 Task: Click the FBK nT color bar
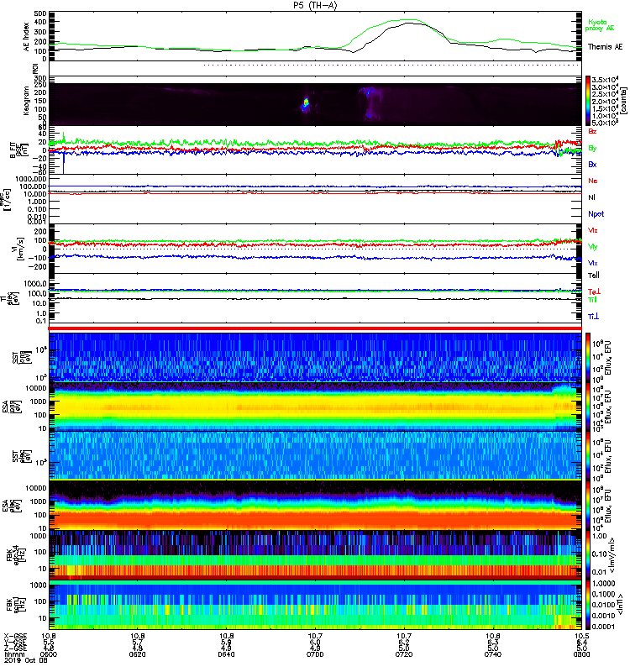click(x=588, y=605)
